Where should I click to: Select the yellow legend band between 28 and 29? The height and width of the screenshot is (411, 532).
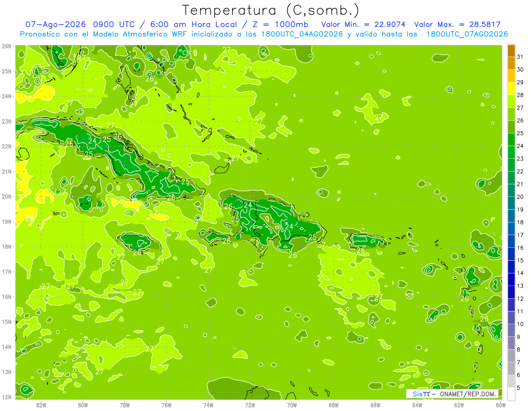511,89
